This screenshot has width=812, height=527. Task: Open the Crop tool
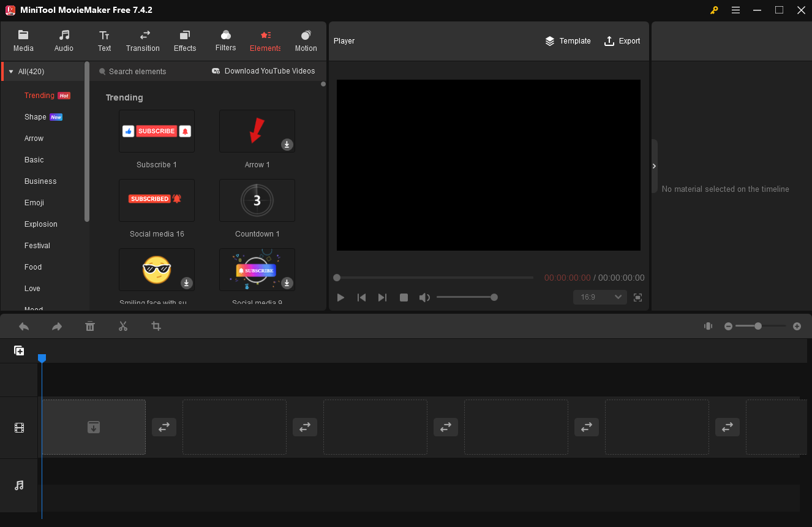tap(156, 327)
